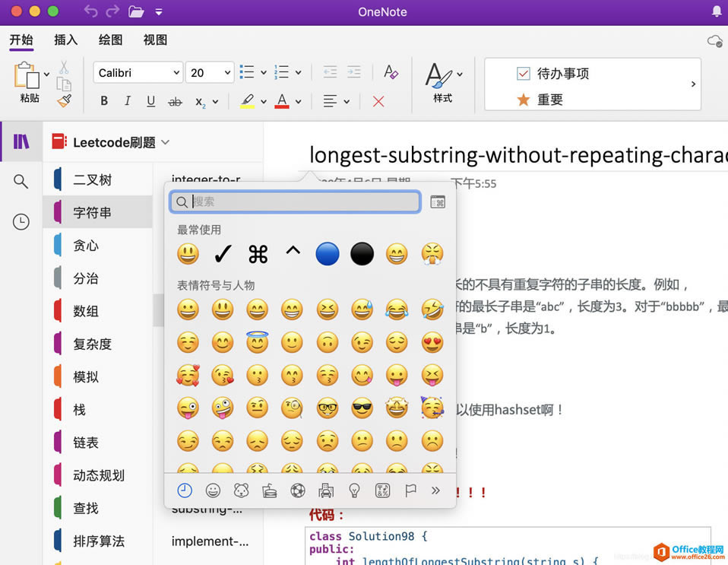
Task: Open the Calibri font family dropdown
Action: pyautogui.click(x=138, y=72)
